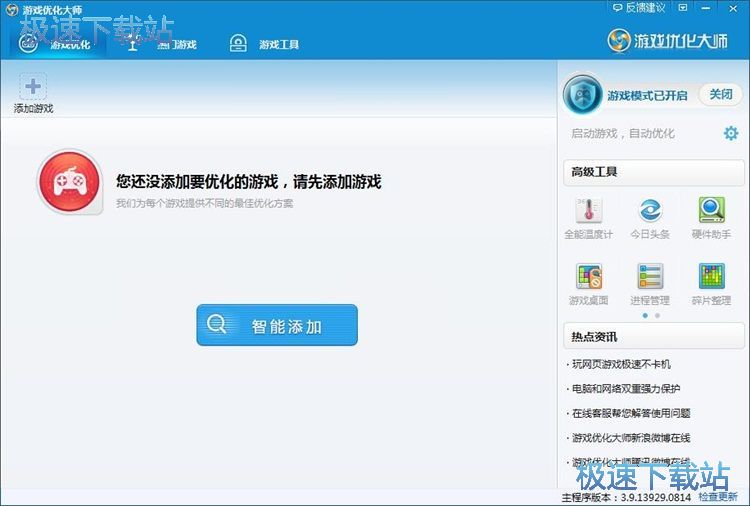The height and width of the screenshot is (506, 750).
Task: Open the 今日头条 news tool
Action: pos(650,211)
